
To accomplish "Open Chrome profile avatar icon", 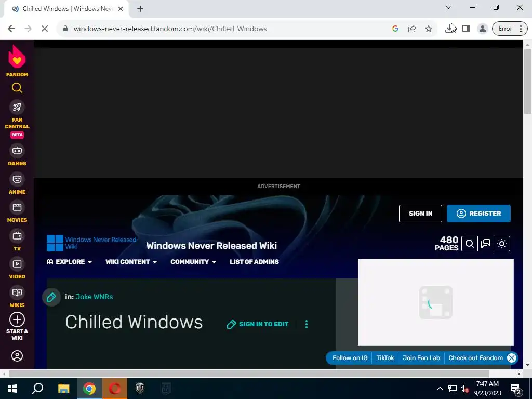I will [482, 29].
